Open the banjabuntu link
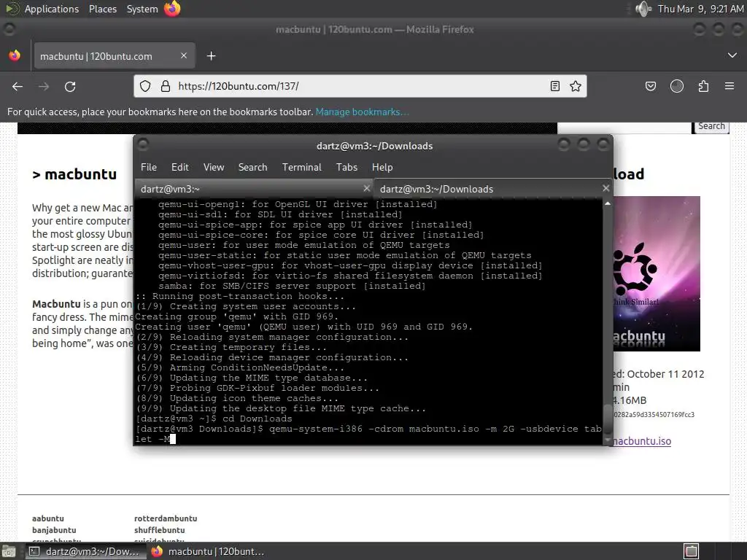The width and height of the screenshot is (747, 560). [x=54, y=530]
